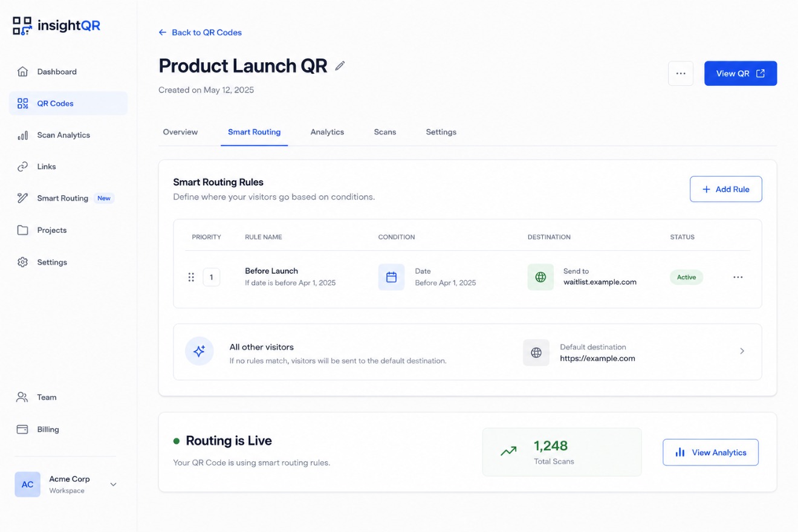Click the CONDITION column header

pyautogui.click(x=397, y=237)
